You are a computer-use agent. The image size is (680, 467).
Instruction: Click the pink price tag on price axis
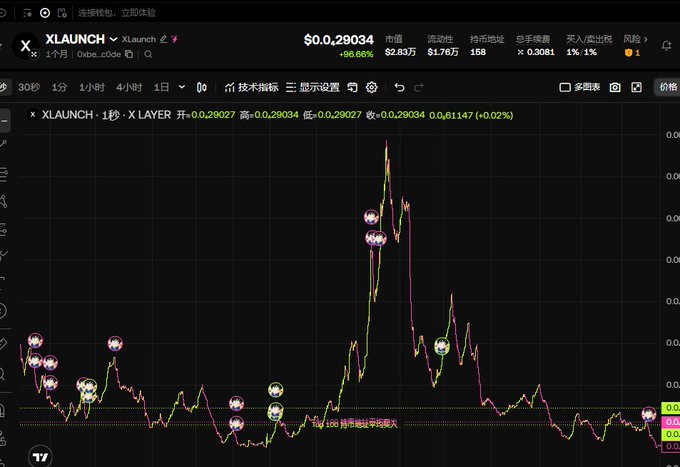coord(670,422)
